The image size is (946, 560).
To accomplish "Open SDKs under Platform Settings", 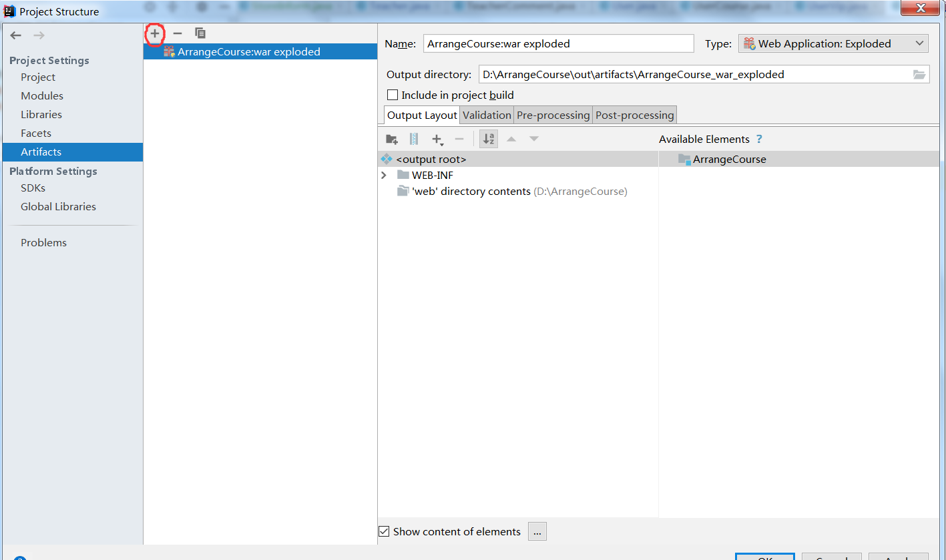I will pos(33,188).
